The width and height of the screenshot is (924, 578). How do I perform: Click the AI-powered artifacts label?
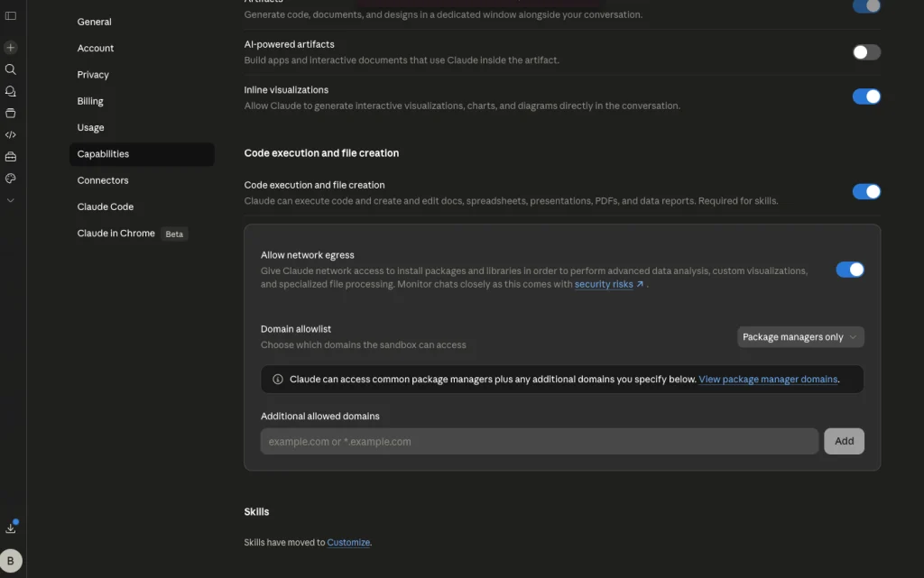[x=289, y=45]
